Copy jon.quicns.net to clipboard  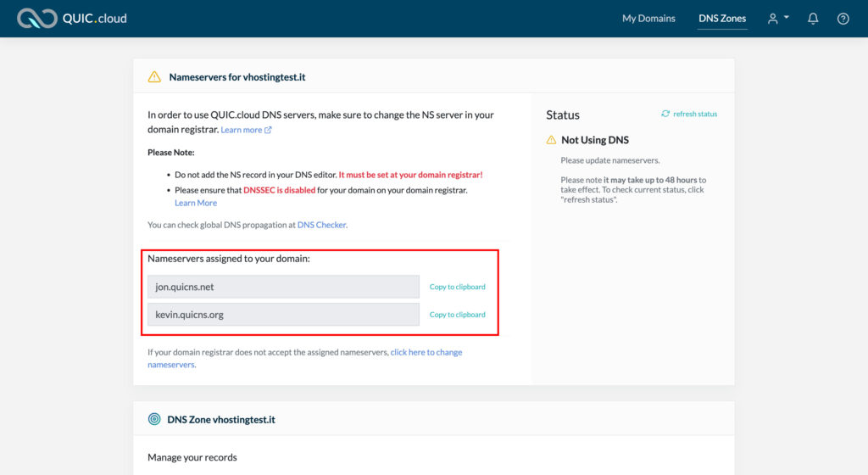457,287
